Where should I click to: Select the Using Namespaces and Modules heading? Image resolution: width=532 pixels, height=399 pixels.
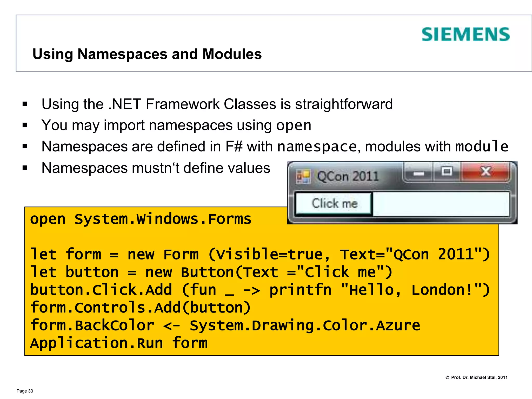[147, 54]
